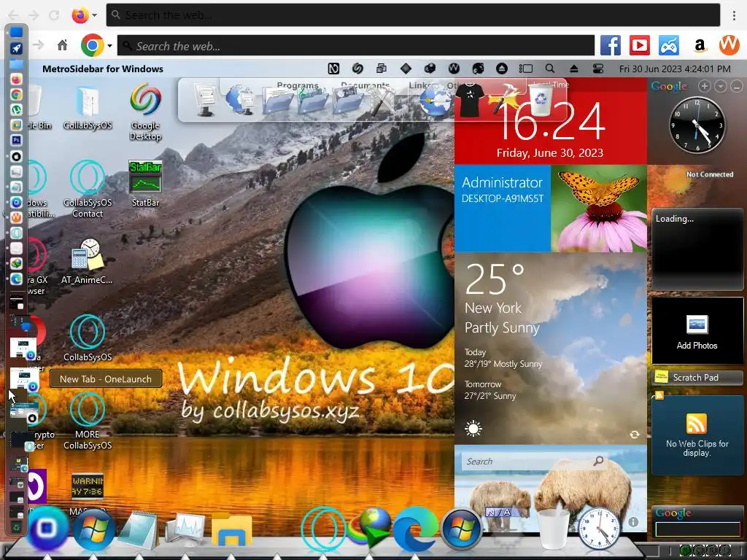Image resolution: width=747 pixels, height=560 pixels.
Task: Open Notepad in the bottom dock
Action: pos(139,531)
